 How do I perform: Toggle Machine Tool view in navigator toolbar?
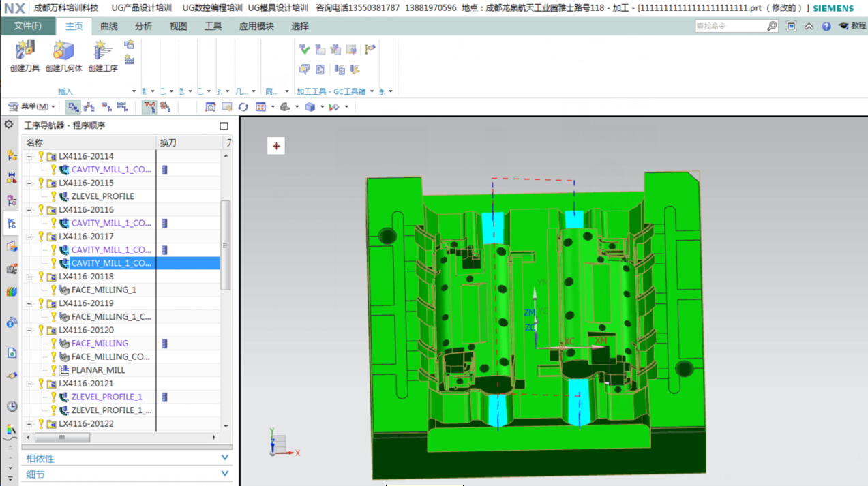89,106
